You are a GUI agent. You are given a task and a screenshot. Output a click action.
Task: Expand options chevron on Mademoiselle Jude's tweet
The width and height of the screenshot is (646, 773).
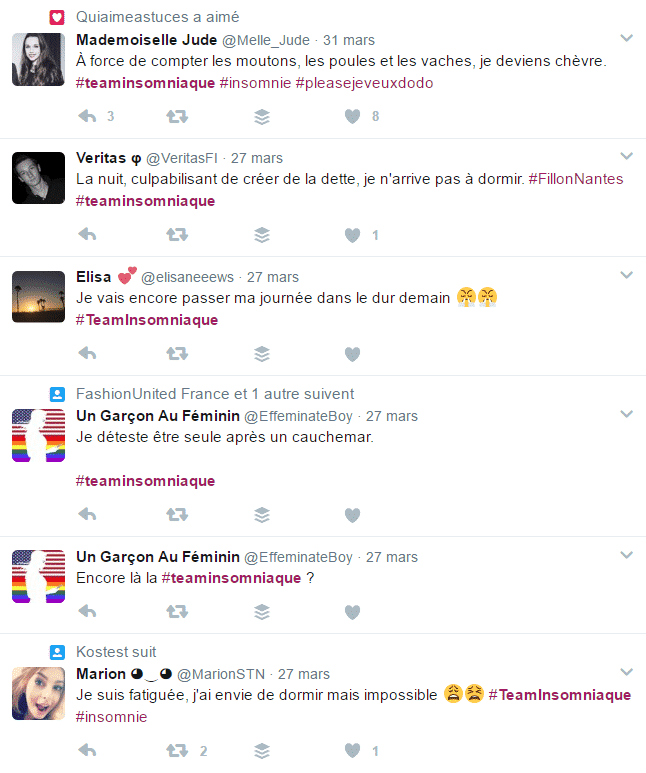click(x=626, y=38)
